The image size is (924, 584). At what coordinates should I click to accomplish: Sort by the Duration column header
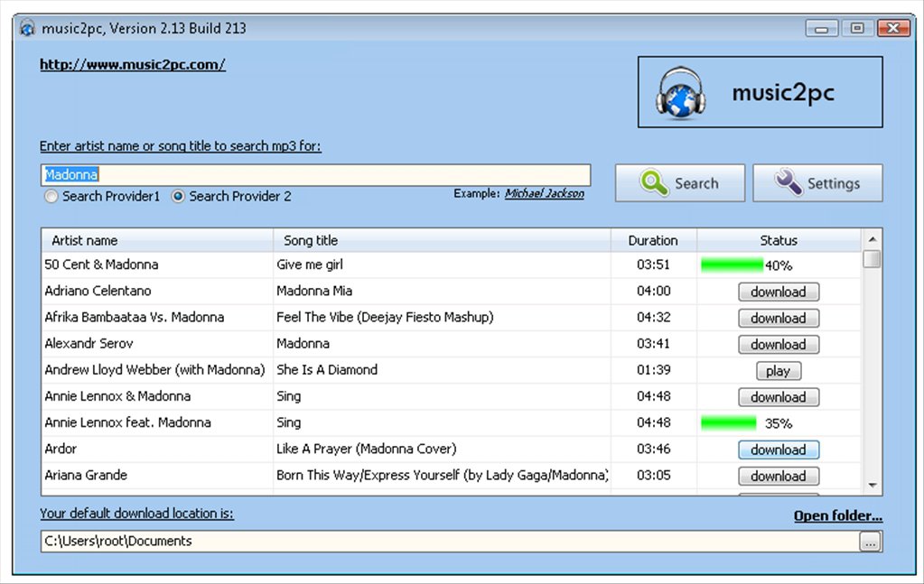(x=654, y=240)
